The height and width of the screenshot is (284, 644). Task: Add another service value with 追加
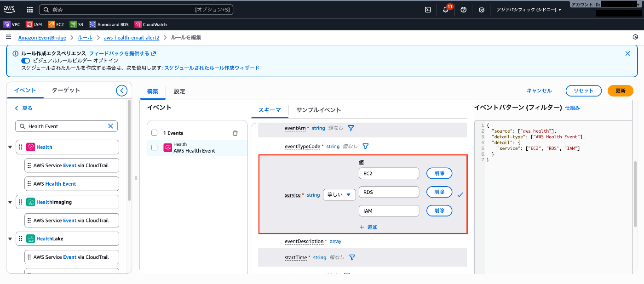click(368, 227)
